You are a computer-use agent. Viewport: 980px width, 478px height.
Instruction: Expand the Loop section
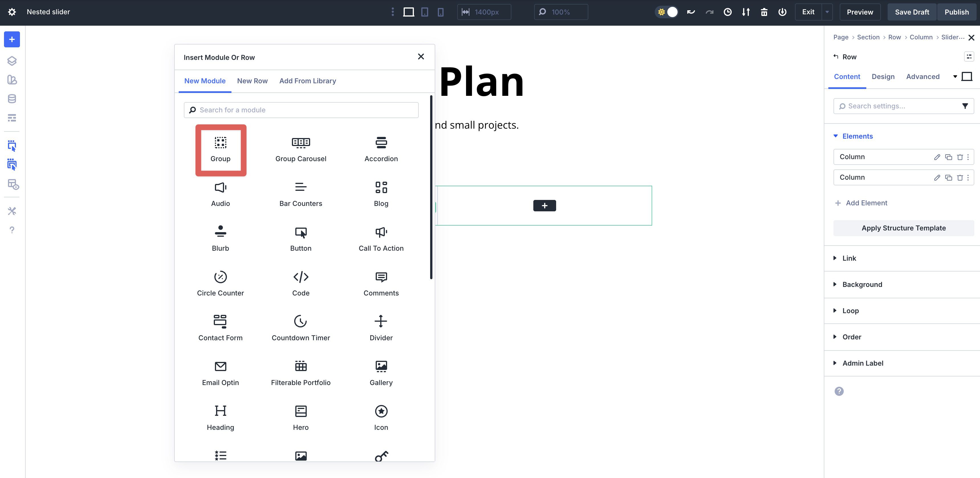851,311
